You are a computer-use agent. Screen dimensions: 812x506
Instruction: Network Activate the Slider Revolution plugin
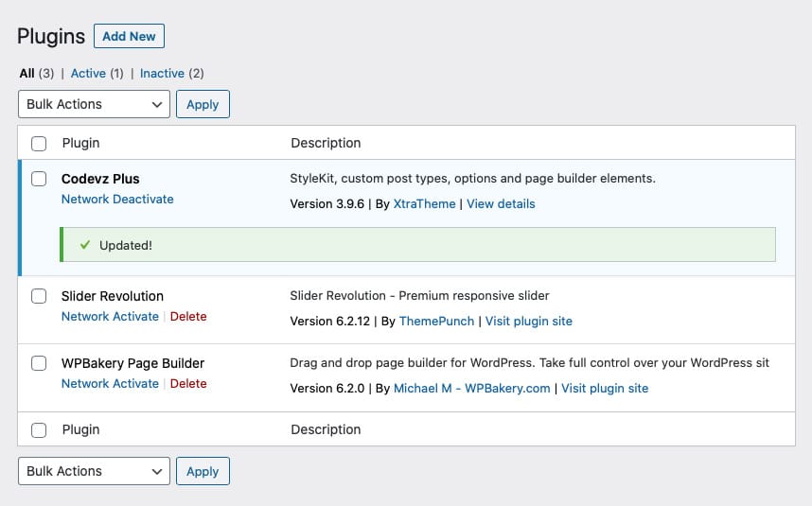click(x=110, y=317)
